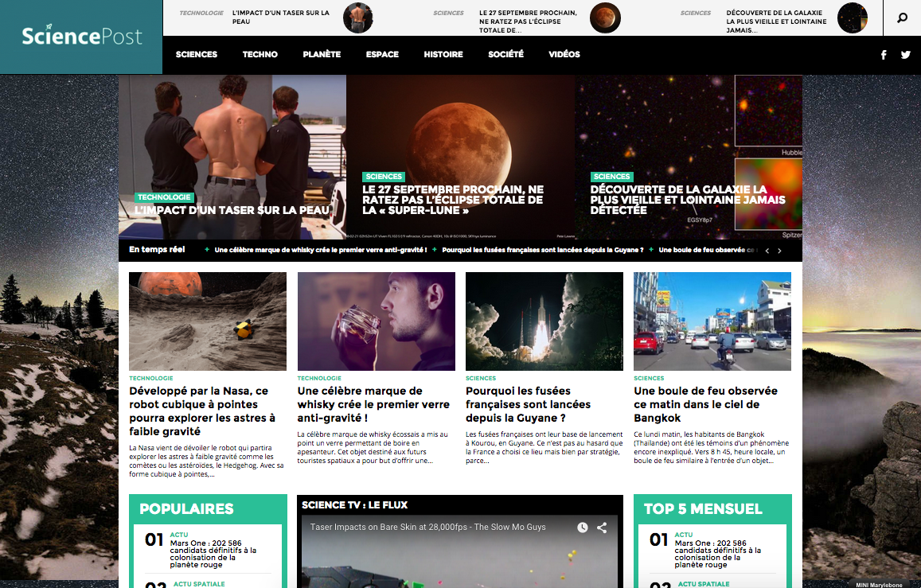921x588 pixels.
Task: Go to the Espace section
Action: (382, 55)
